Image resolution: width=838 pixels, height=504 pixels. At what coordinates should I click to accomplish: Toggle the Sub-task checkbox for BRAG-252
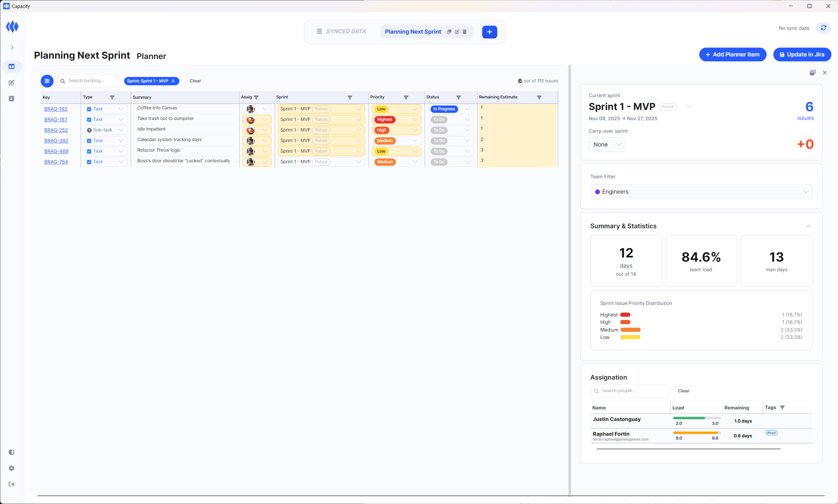[90, 130]
